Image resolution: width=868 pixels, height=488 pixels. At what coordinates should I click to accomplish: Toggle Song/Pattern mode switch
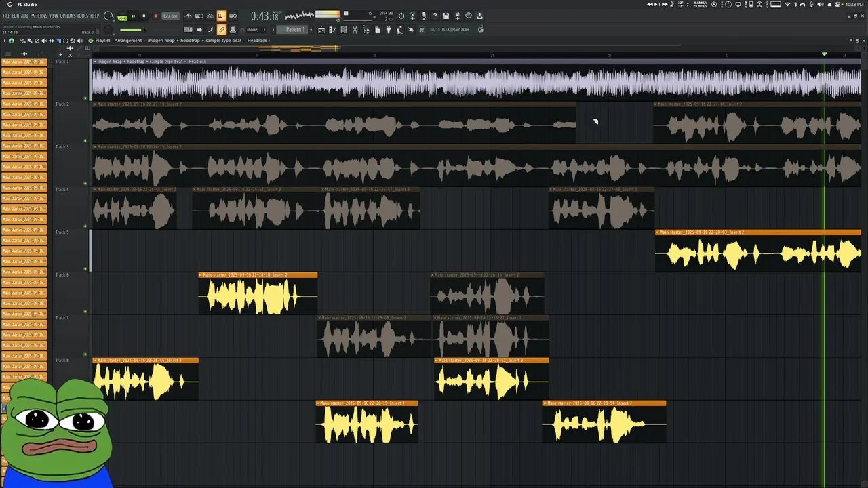tap(122, 17)
